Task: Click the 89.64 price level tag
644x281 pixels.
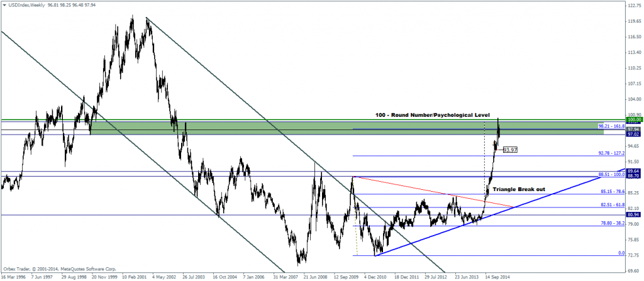Action: 634,171
